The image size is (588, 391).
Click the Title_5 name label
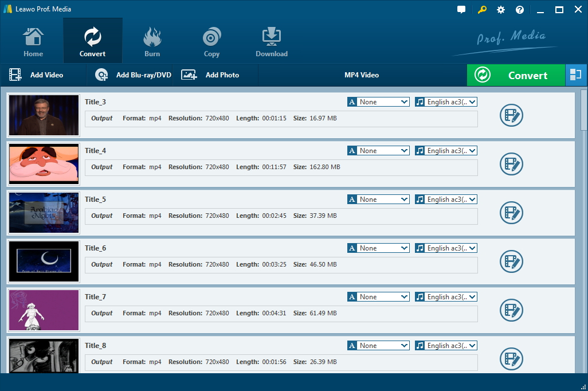point(95,200)
